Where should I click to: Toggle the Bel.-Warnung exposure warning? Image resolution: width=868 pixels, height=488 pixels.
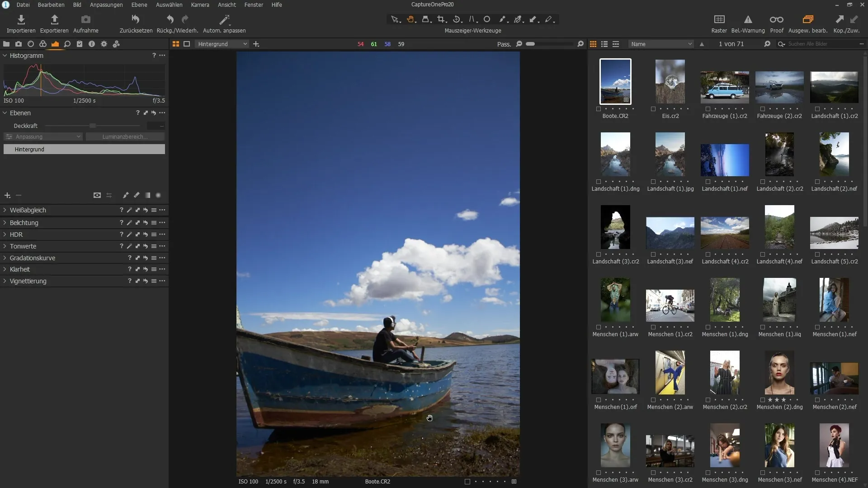(748, 19)
